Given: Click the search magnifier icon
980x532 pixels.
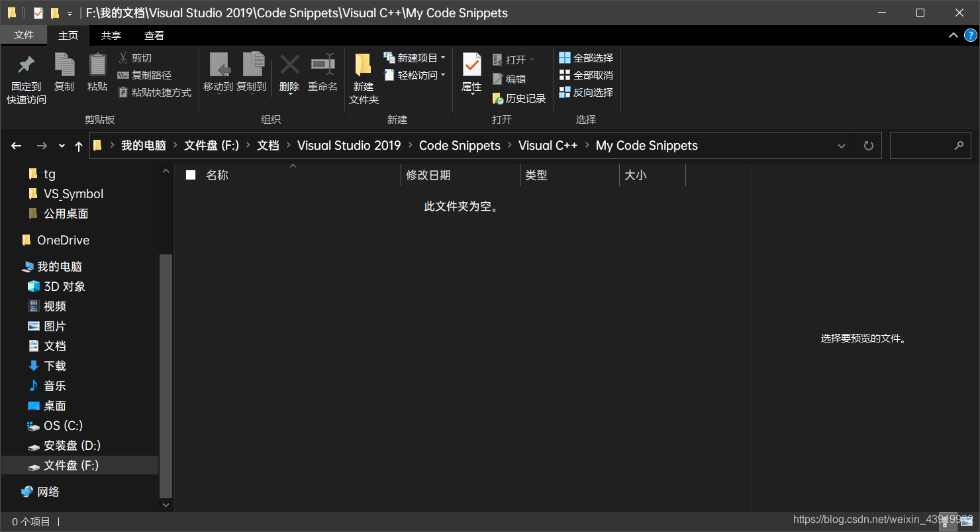Looking at the screenshot, I should point(959,146).
